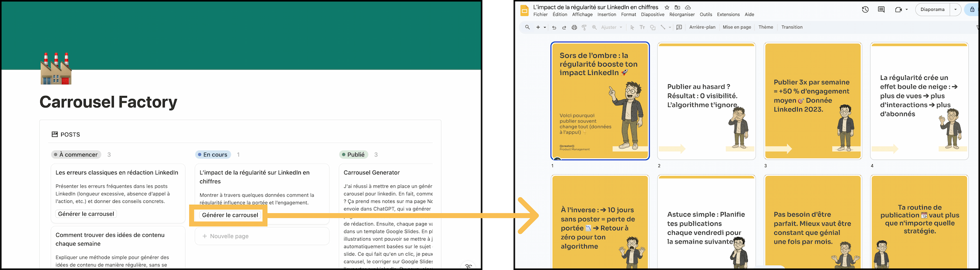Open the Diaporama dropdown arrow
Viewport: 980px width, 270px height.
955,9
